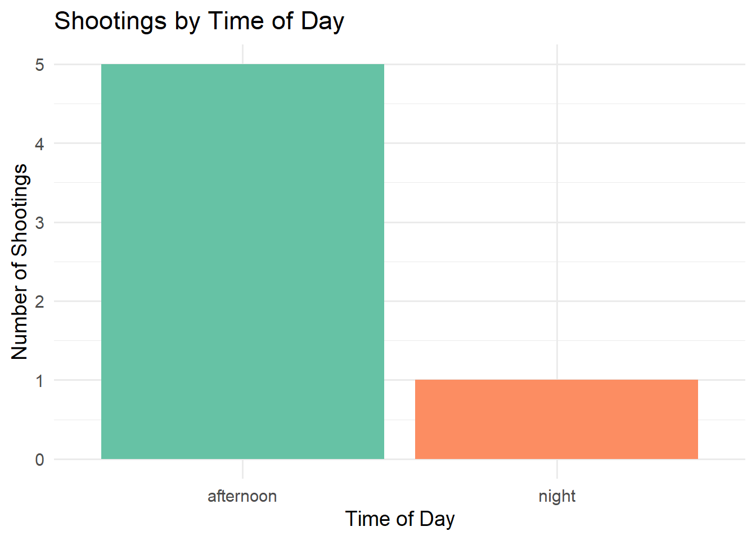This screenshot has width=756, height=540.
Task: Click the "Time of Day" x-axis title
Action: click(x=399, y=519)
